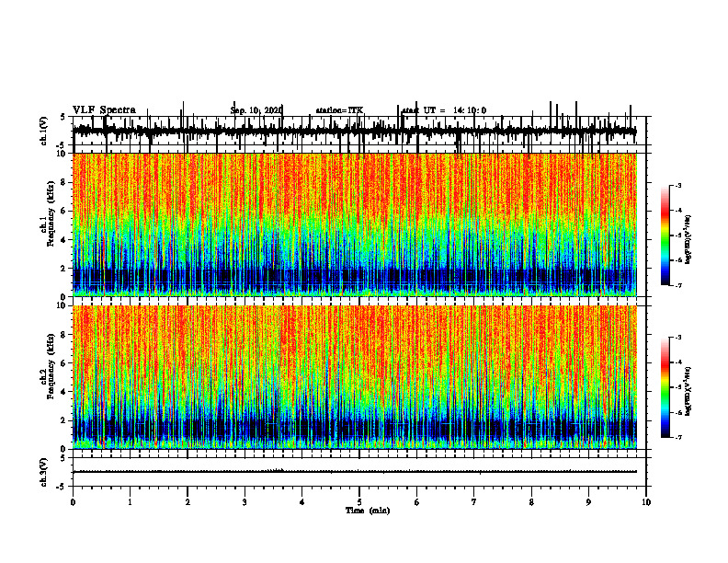Click the -7 label on ch.2 color bar
728x563 pixels.
(677, 438)
